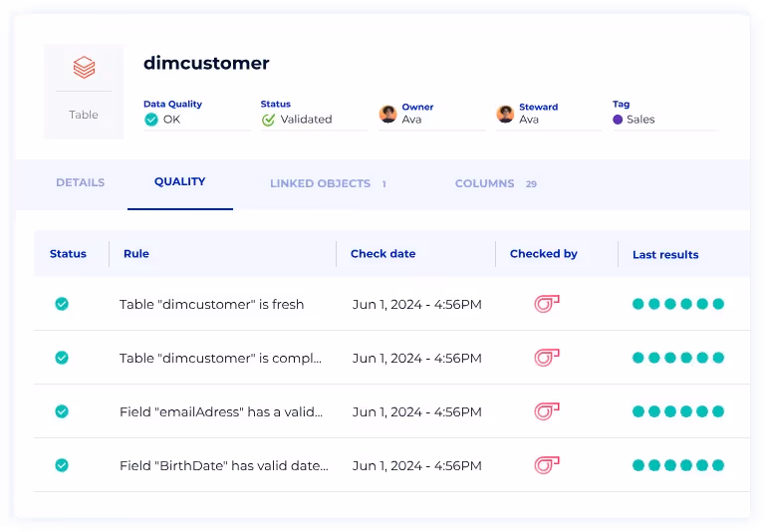The image size is (764, 532).
Task: Click check date of the emailAdress row
Action: pyautogui.click(x=417, y=412)
